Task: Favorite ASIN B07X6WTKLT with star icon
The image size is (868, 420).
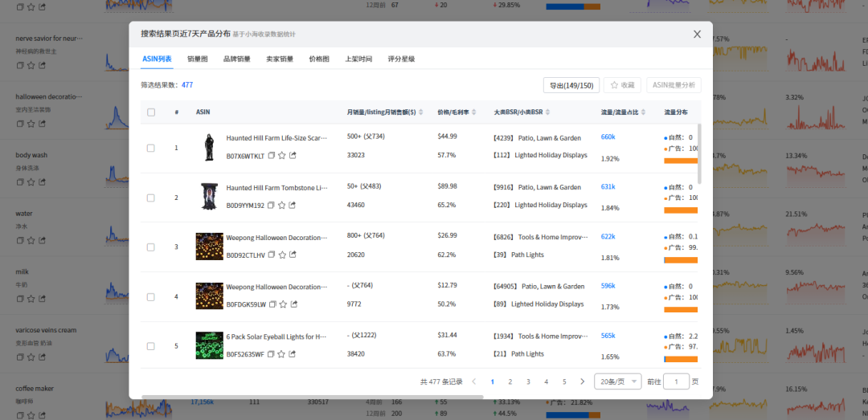Action: pyautogui.click(x=282, y=156)
